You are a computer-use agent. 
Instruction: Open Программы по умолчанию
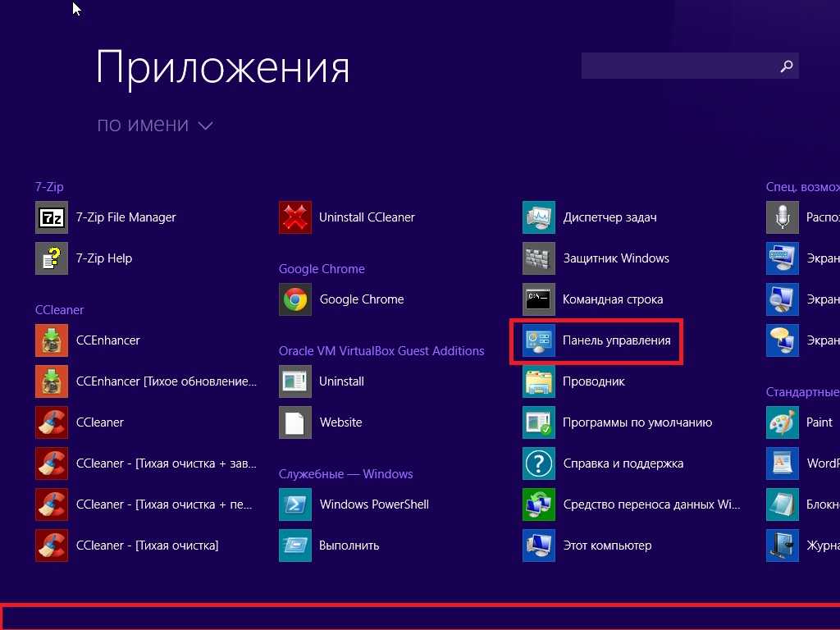617,422
